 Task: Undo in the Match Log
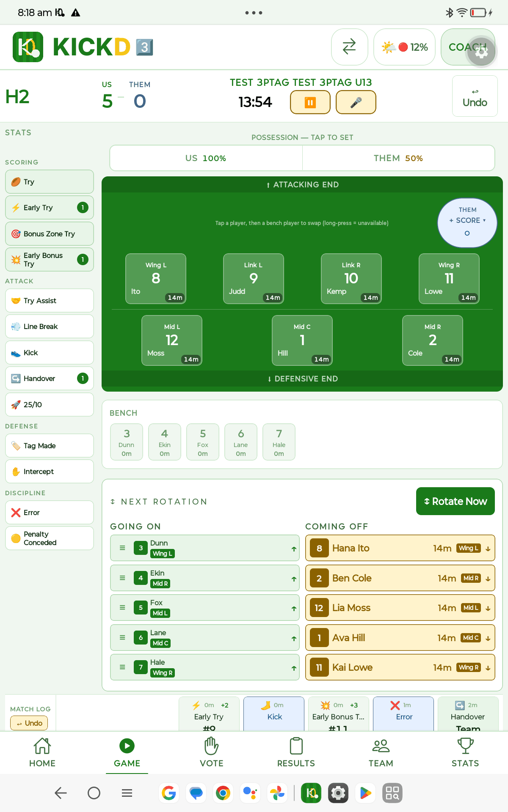click(29, 723)
